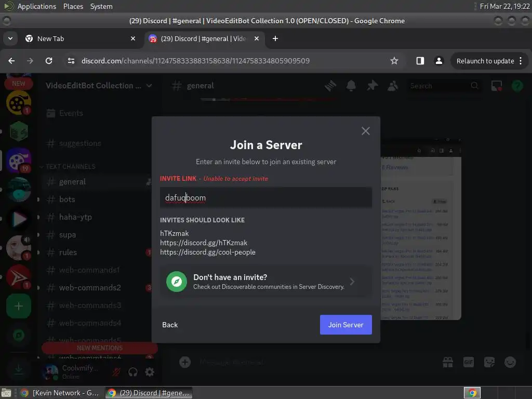This screenshot has height=399, width=532.
Task: Toggle the member list
Action: click(x=393, y=86)
